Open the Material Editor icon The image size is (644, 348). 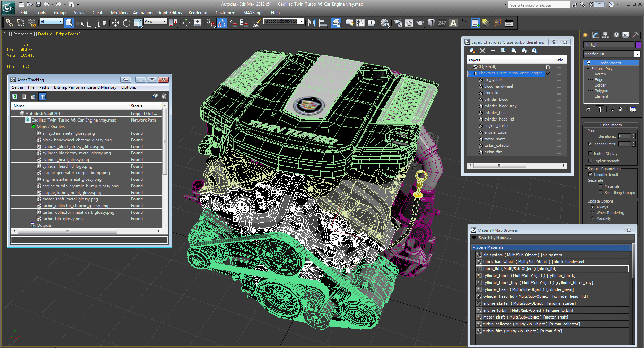coord(384,23)
